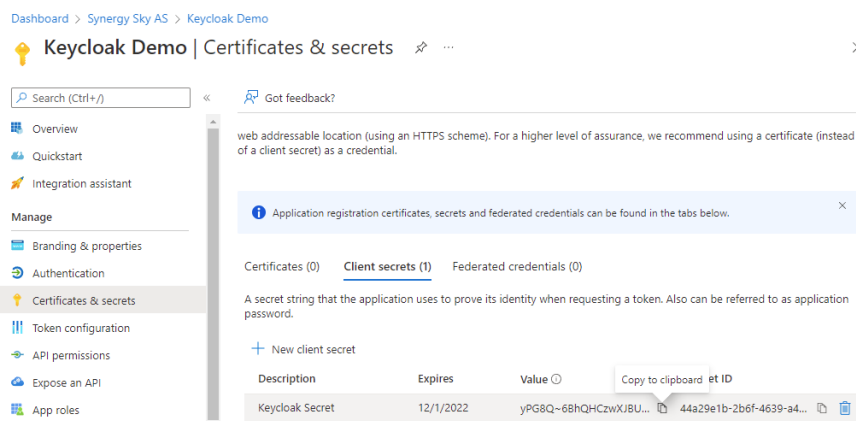856x421 pixels.
Task: Click the blue info icon in banner
Action: (258, 212)
